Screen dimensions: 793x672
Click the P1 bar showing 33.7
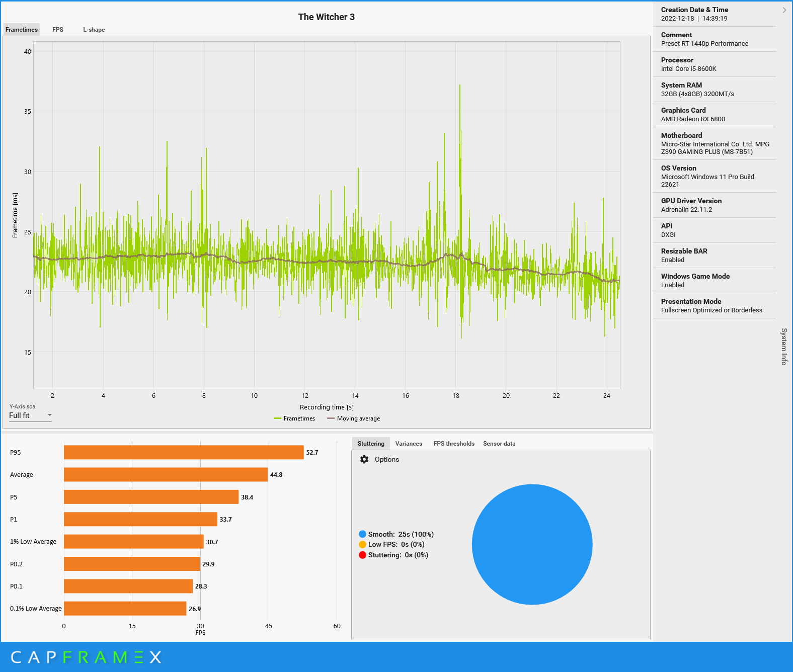140,519
